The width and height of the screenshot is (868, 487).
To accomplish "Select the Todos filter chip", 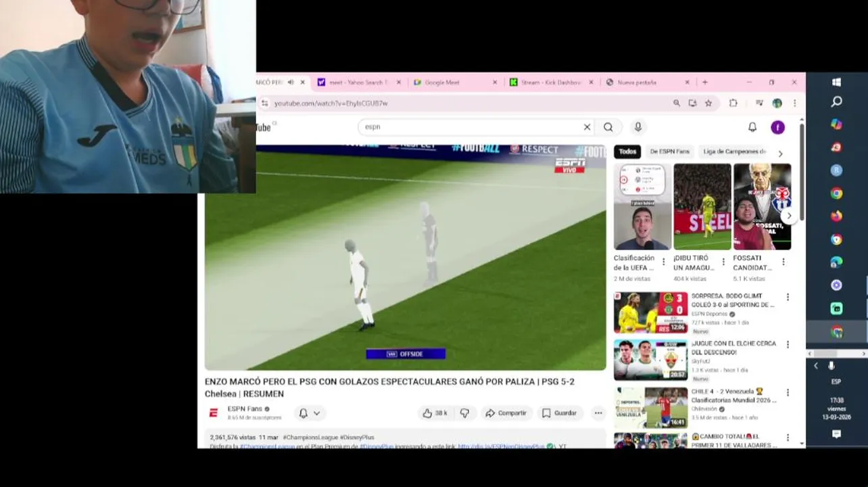I will (627, 152).
